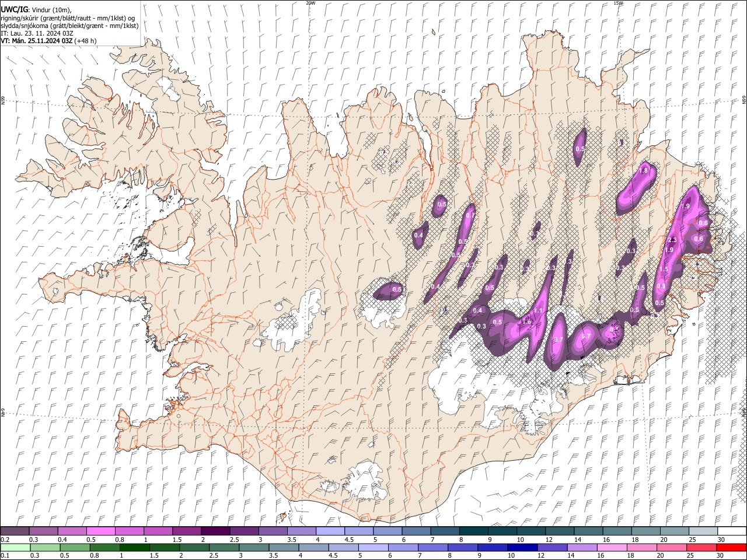Click the '2' label in upper purple legend
747x560 pixels.
pos(203,540)
